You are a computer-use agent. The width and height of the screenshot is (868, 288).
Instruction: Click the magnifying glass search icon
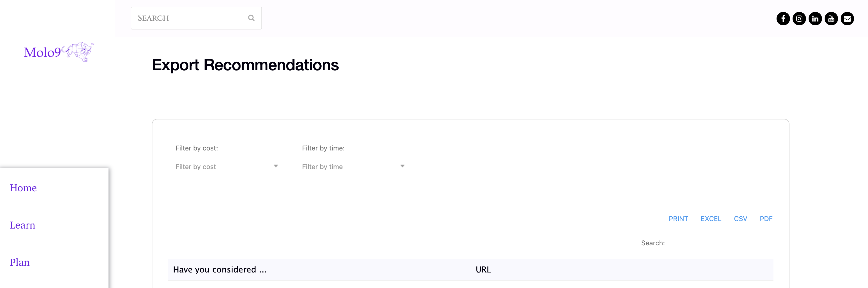tap(251, 18)
